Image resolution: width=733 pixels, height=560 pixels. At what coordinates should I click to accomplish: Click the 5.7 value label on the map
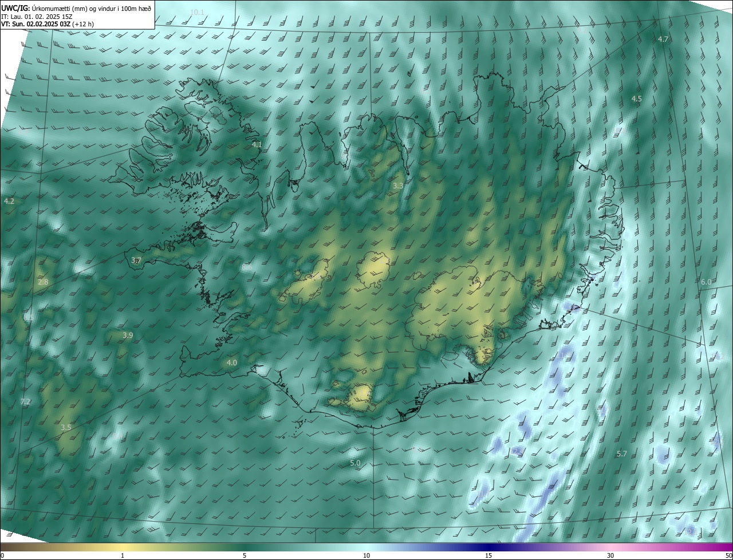pyautogui.click(x=621, y=453)
